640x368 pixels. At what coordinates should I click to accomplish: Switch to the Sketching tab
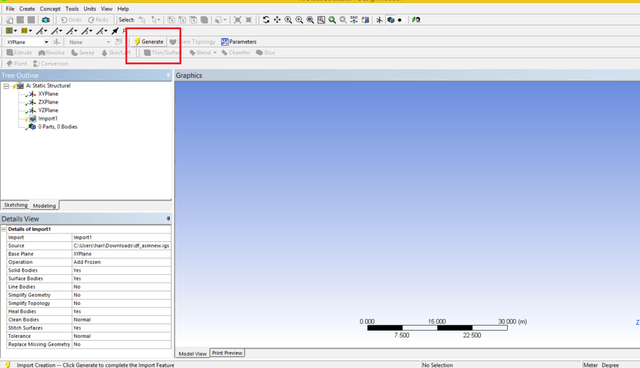[x=16, y=205]
